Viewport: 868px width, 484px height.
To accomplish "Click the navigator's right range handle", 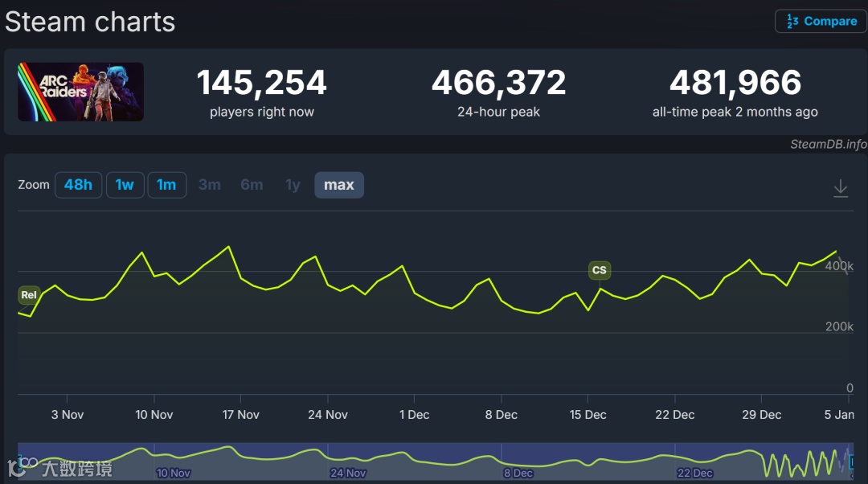I will 852,461.
